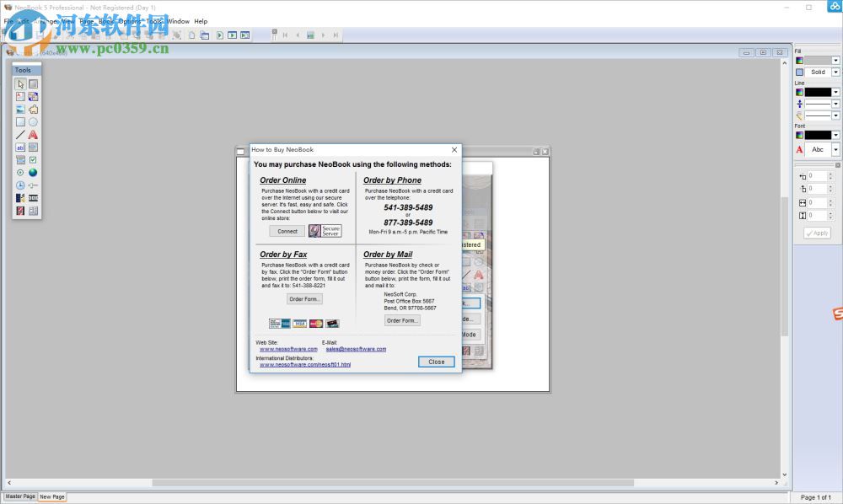The width and height of the screenshot is (843, 504).
Task: Click the Line color picker icon
Action: click(799, 93)
